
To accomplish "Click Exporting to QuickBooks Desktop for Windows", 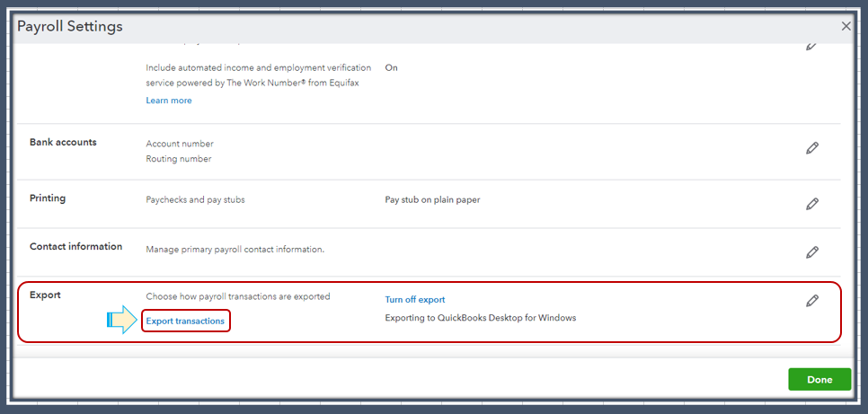I will (481, 318).
